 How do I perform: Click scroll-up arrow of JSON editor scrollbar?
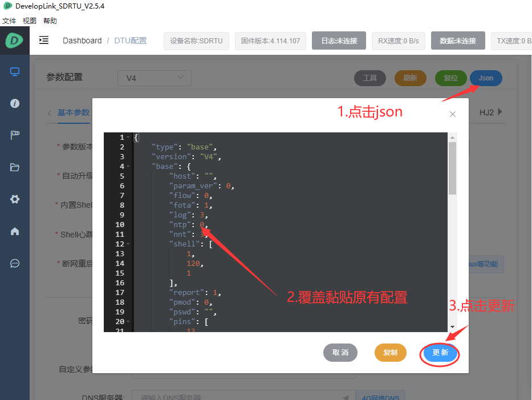(452, 138)
